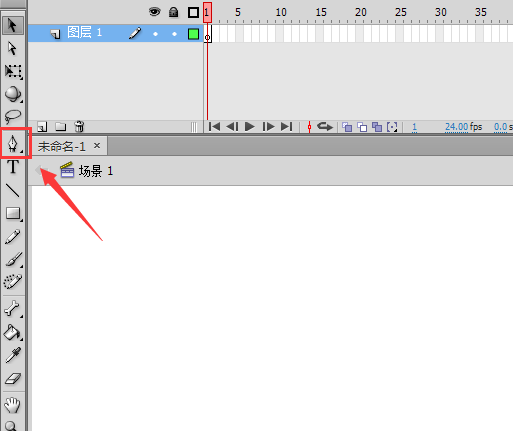Select the Eyedropper tool
513x431 pixels.
pos(13,355)
